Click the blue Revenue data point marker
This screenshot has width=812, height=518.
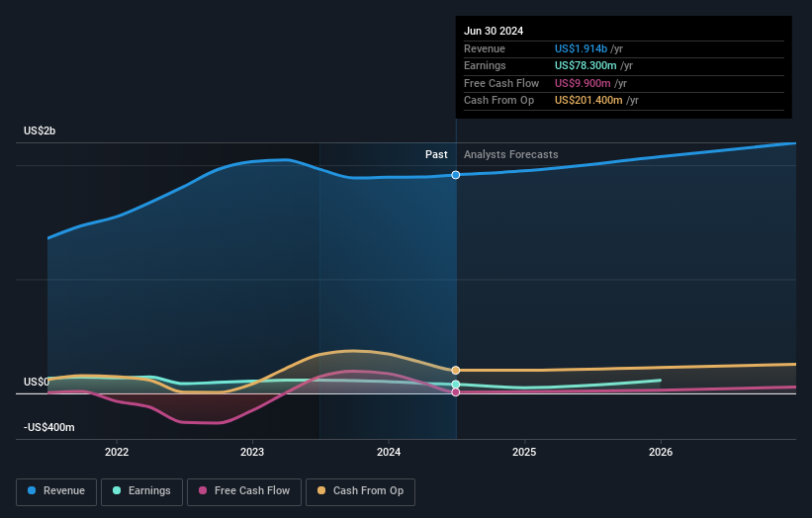pos(456,175)
